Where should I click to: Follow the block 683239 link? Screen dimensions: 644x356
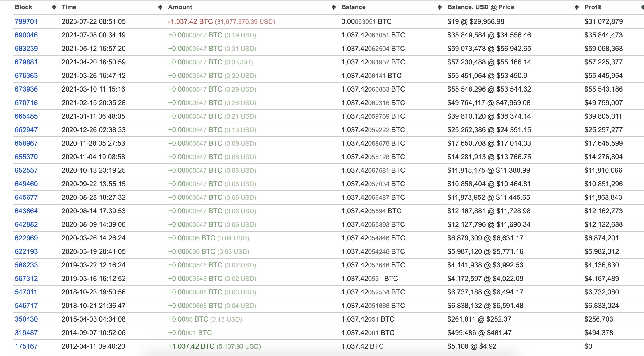[x=26, y=49]
